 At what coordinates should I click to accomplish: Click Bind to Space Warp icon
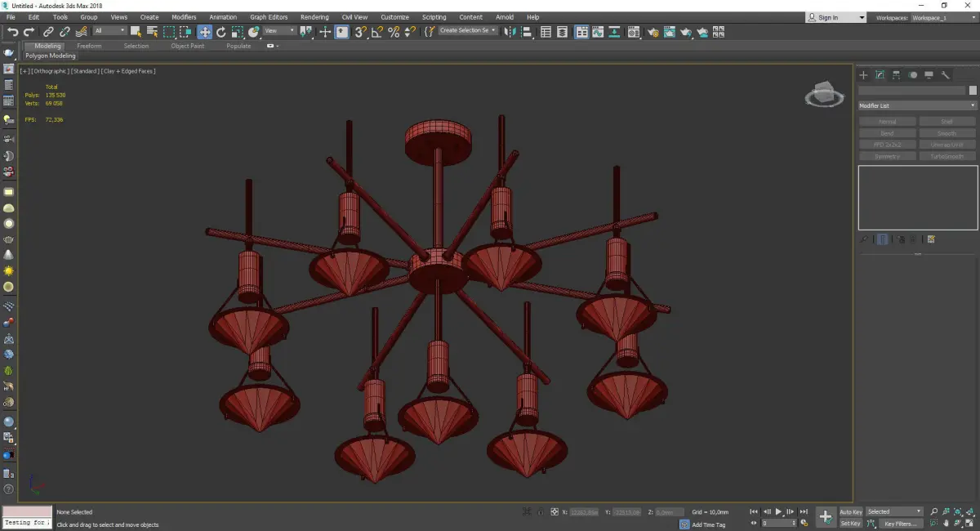[82, 32]
